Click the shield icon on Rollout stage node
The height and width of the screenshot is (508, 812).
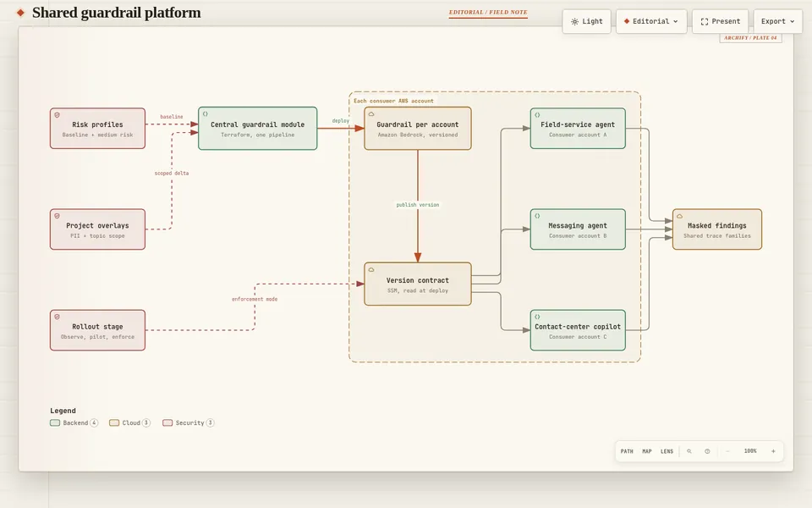57,317
